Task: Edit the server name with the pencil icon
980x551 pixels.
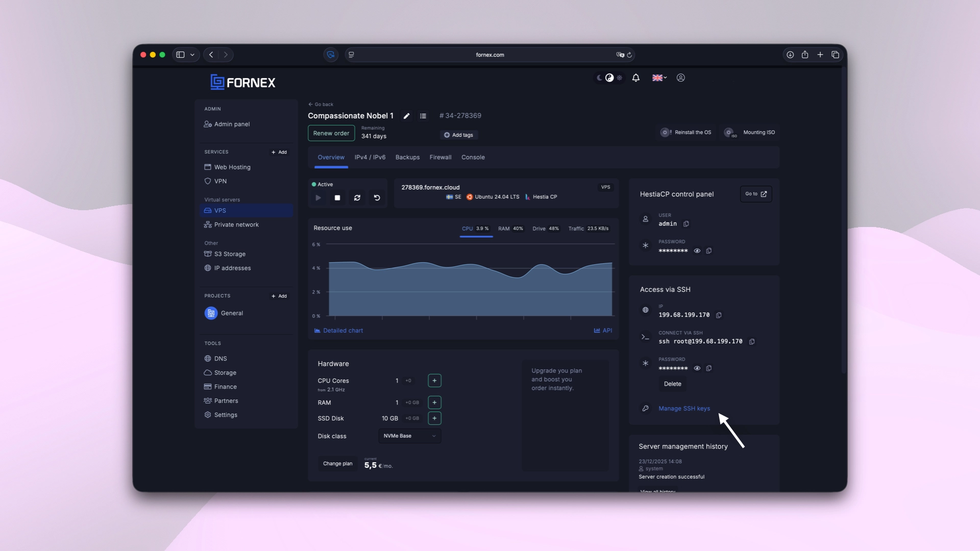Action: tap(406, 116)
